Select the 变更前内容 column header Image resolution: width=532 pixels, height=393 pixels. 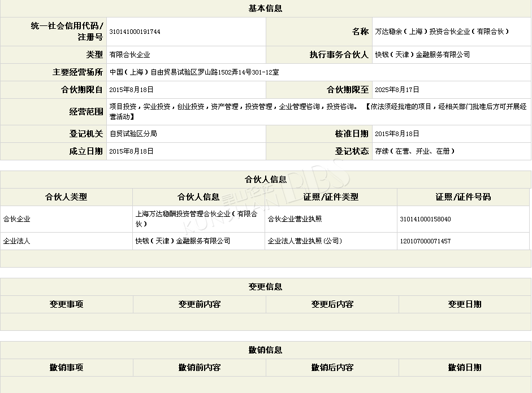[200, 304]
